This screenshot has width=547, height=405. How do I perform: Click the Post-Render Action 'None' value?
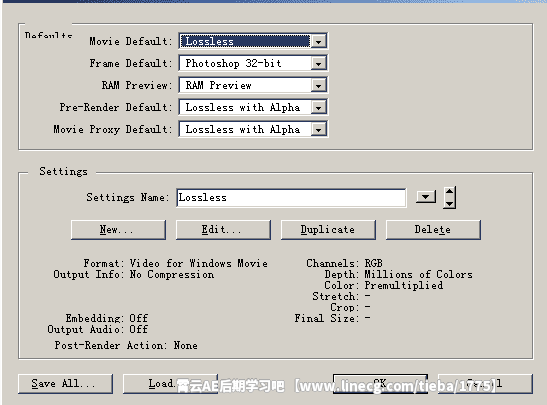coord(186,345)
